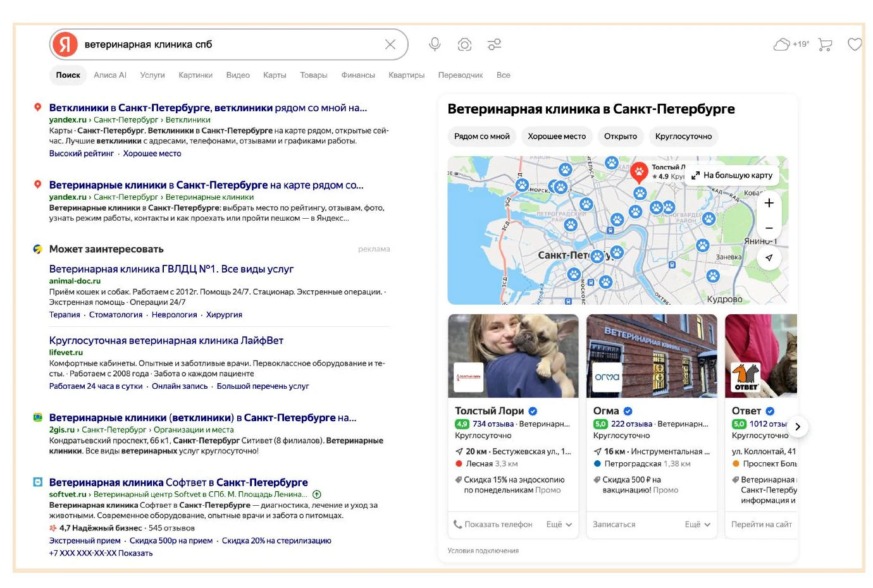873x588 pixels.
Task: Click the Yandex logo in the search bar
Action: [x=65, y=44]
